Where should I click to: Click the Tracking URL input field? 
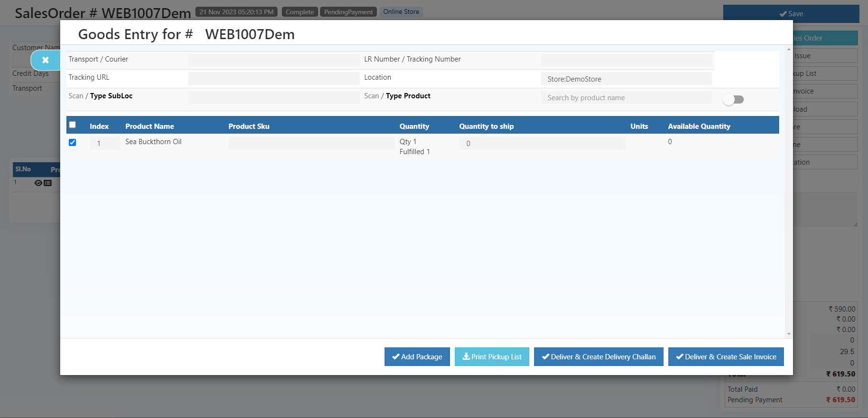274,79
